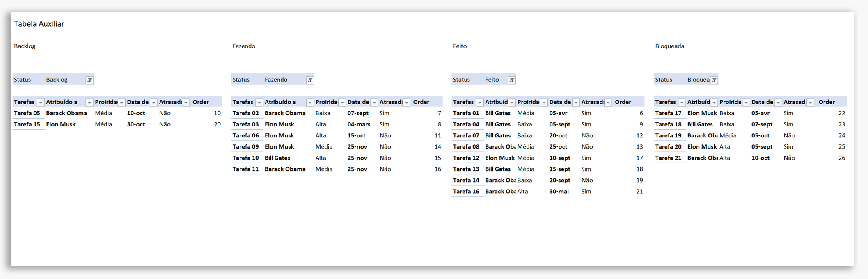Click the Fazendo Status filter funnel icon

(310, 80)
